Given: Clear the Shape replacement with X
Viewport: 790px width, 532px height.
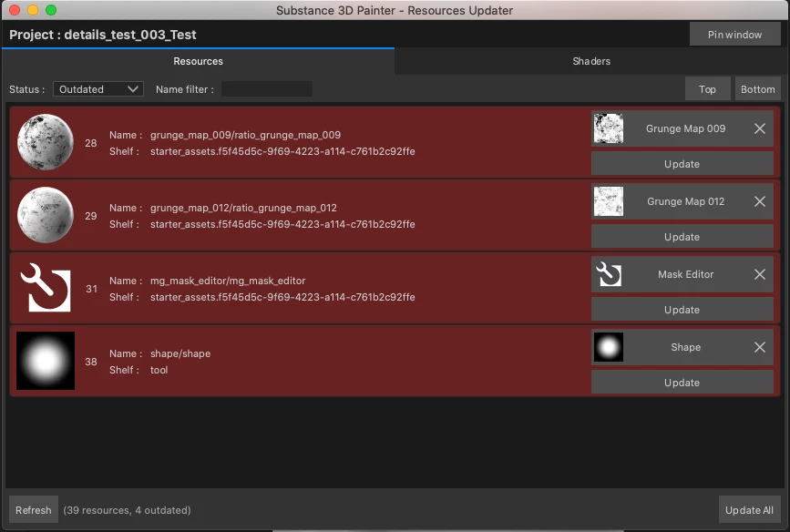Looking at the screenshot, I should pos(760,347).
